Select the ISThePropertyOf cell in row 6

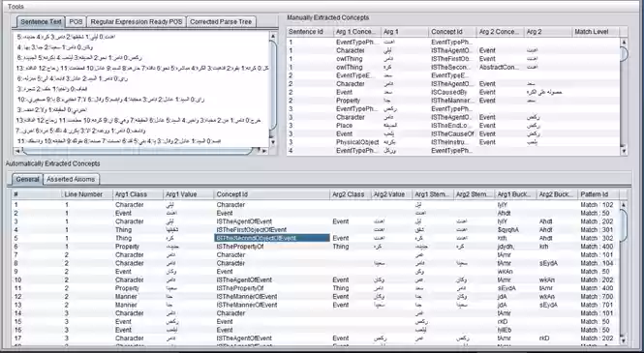coord(272,247)
